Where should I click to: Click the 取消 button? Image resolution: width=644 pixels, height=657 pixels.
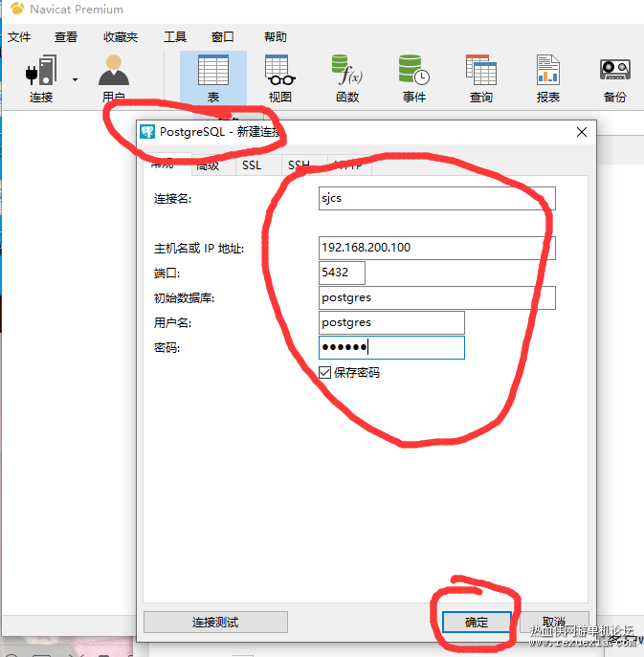[554, 623]
